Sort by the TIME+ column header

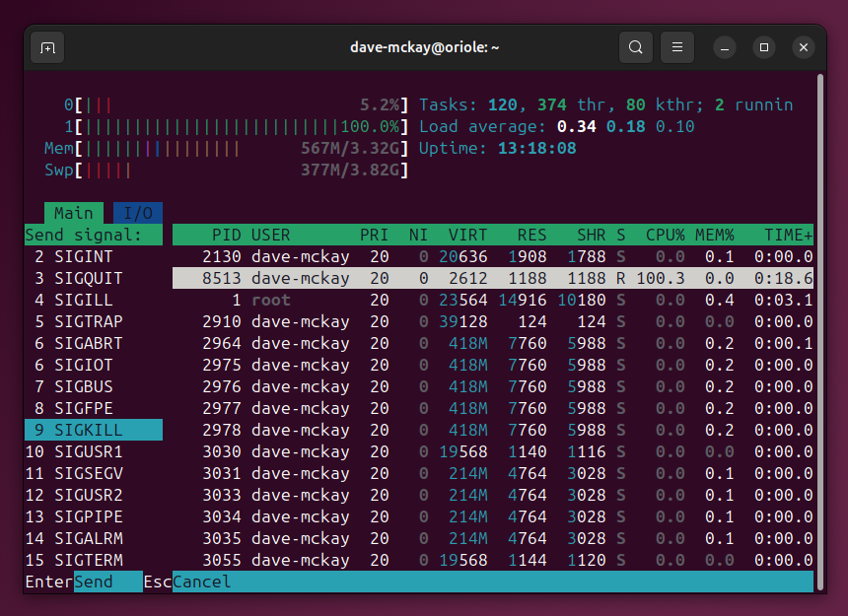click(x=788, y=235)
